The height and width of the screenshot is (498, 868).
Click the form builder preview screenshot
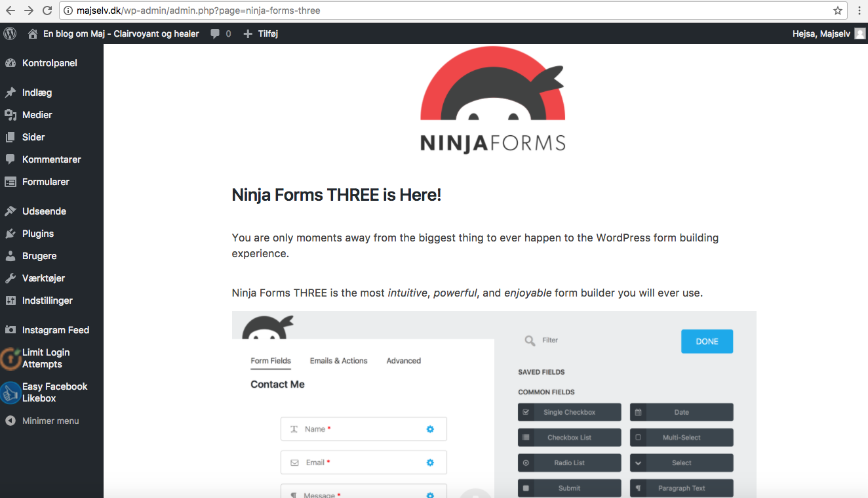(494, 404)
